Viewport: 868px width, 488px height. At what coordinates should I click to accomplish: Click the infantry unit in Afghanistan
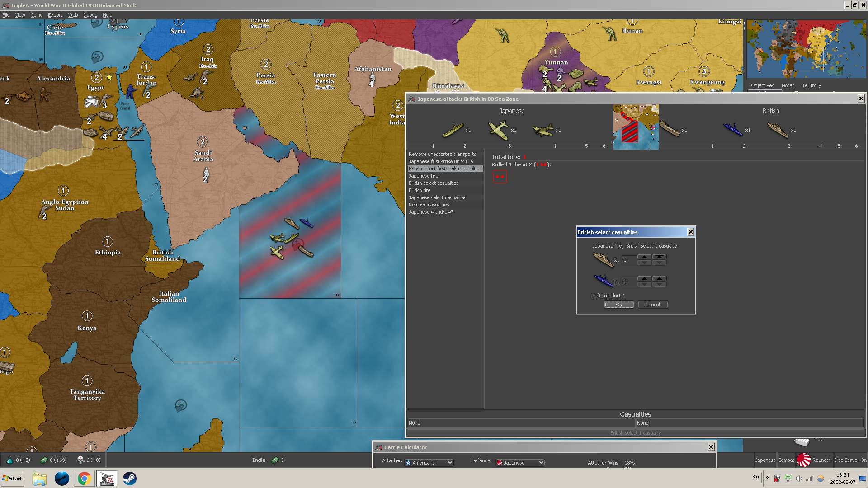coord(372,80)
